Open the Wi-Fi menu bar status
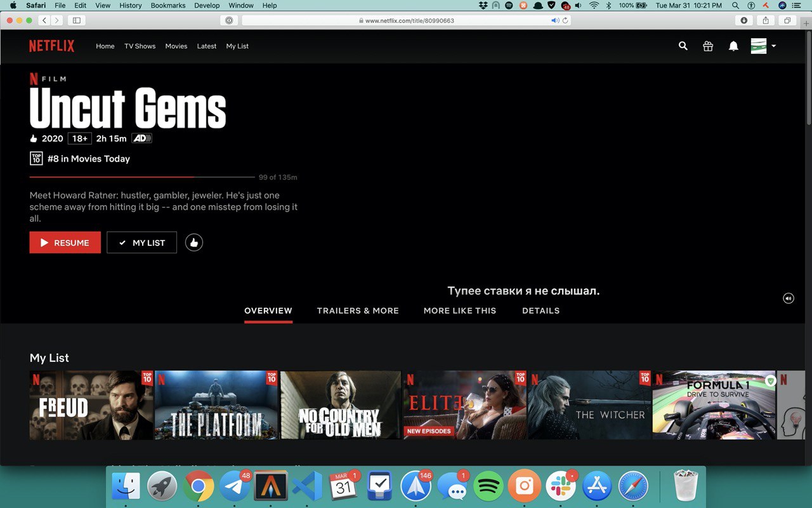The height and width of the screenshot is (508, 812). pyautogui.click(x=594, y=5)
